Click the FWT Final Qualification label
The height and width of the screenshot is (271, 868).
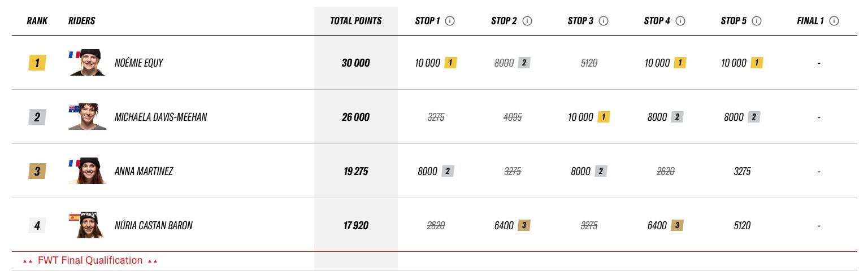tap(90, 260)
